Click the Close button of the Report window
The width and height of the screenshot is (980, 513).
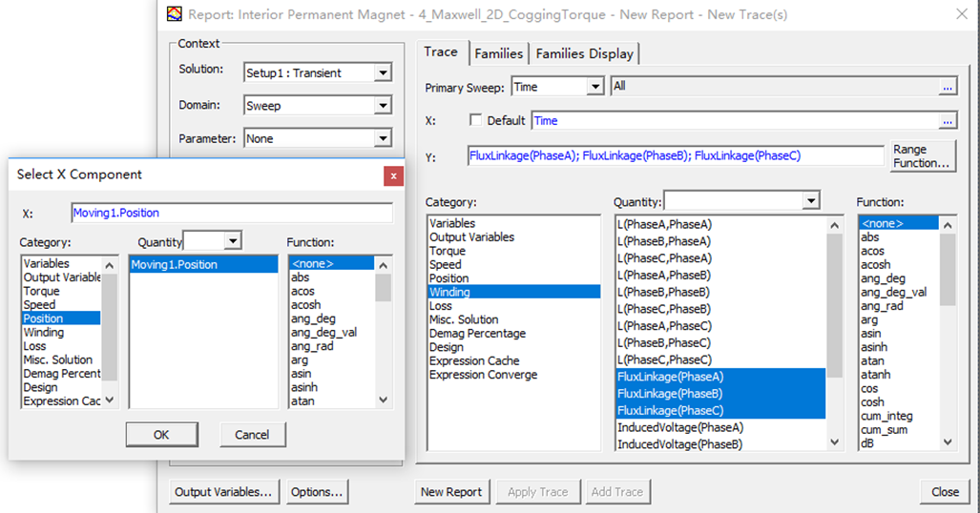coord(945,492)
